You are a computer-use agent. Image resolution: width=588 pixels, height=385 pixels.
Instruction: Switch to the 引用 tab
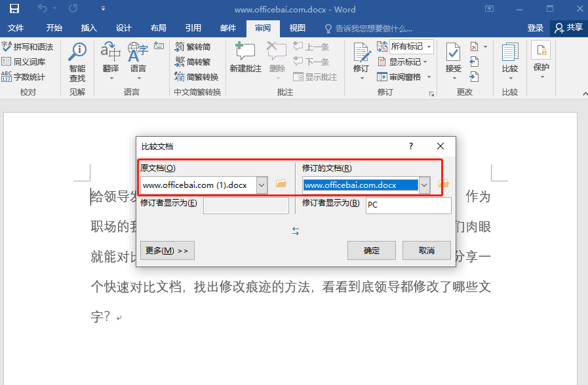193,28
